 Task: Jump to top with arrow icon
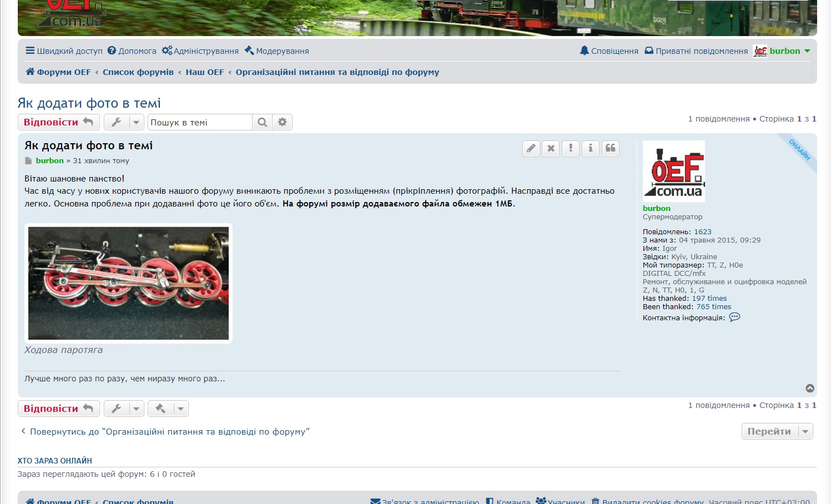(x=810, y=389)
